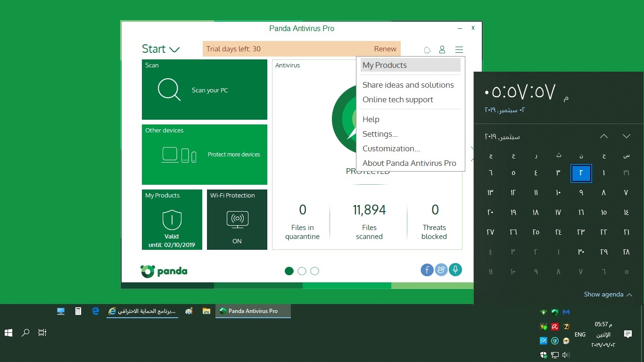Open the notifications bell in Panda

pyautogui.click(x=427, y=49)
